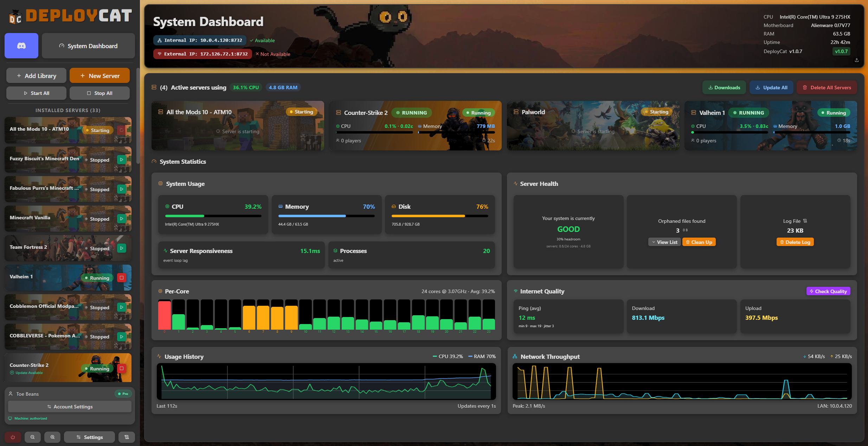Click the power/shutdown icon in sidebar footer
This screenshot has height=446, width=868.
(x=13, y=437)
